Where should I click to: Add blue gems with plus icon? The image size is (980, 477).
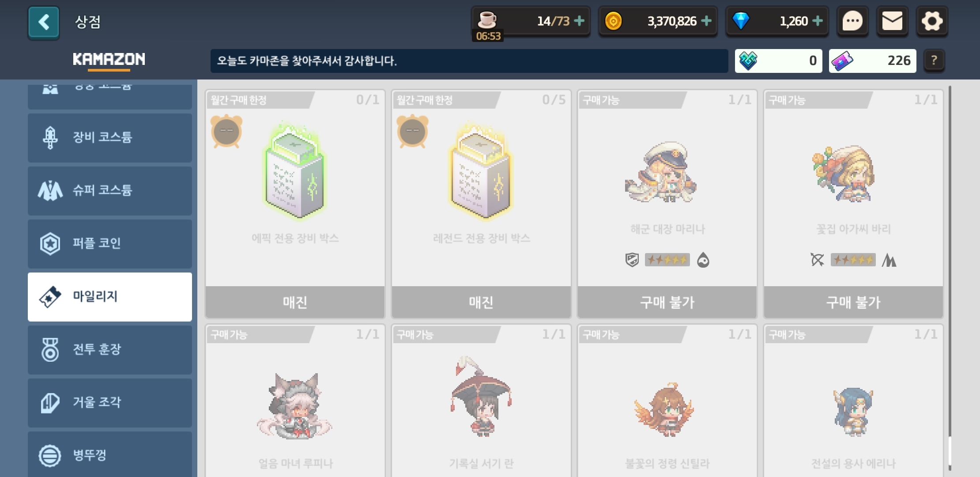coord(817,21)
